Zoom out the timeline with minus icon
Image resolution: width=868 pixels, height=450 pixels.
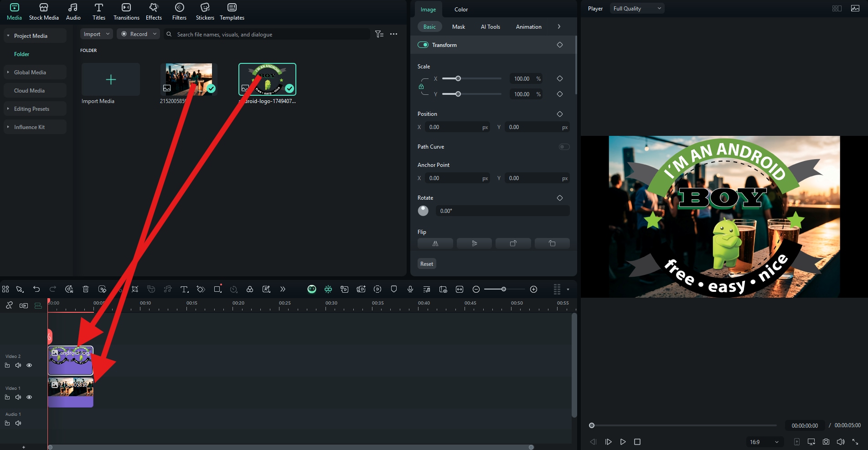476,289
